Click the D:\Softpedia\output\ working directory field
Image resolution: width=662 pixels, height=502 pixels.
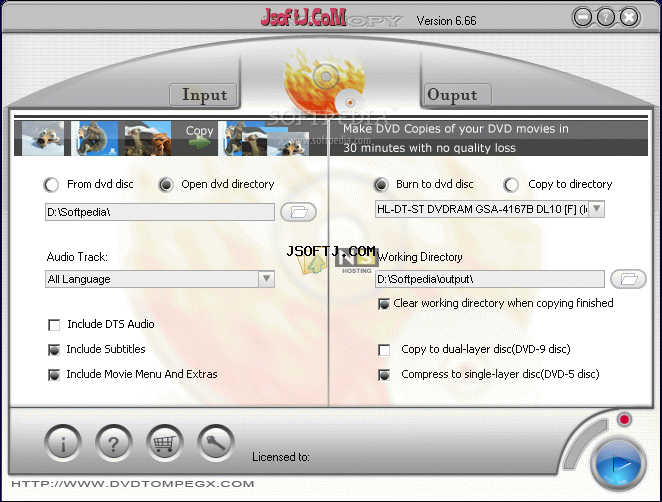pos(490,279)
